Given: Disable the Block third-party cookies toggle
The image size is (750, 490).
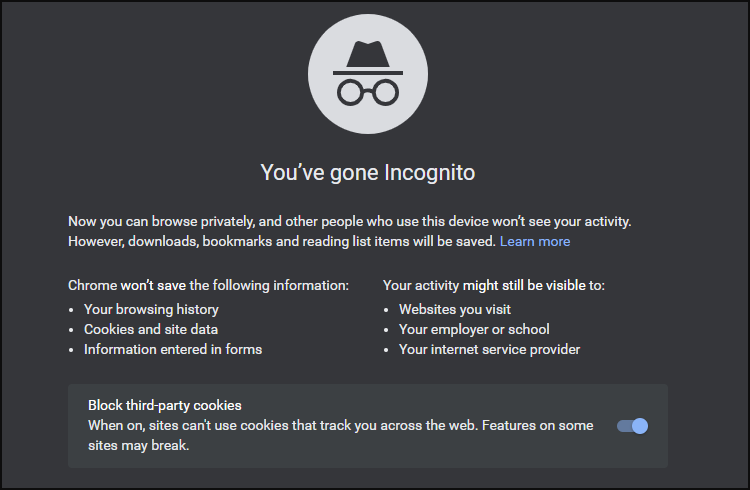Looking at the screenshot, I should tap(632, 426).
